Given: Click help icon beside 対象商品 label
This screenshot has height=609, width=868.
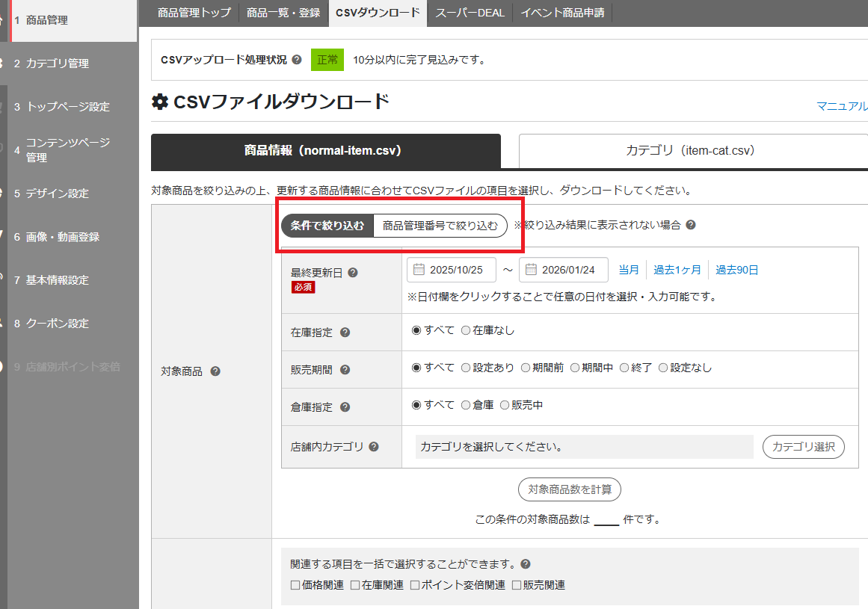Looking at the screenshot, I should (215, 371).
